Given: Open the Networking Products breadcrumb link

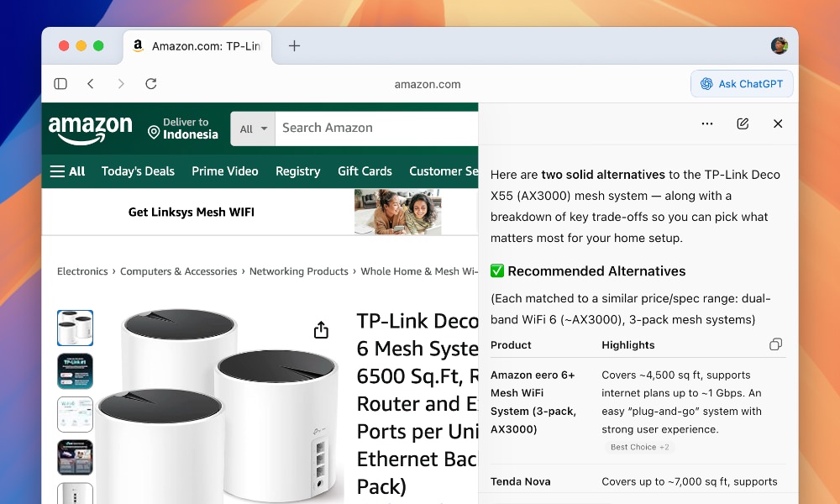Looking at the screenshot, I should pyautogui.click(x=298, y=271).
